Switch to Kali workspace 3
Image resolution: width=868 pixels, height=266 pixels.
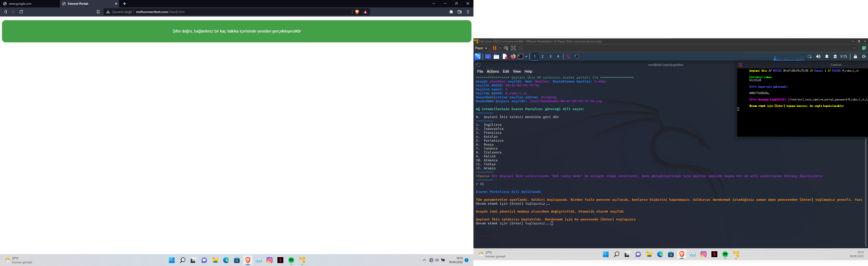[550, 57]
